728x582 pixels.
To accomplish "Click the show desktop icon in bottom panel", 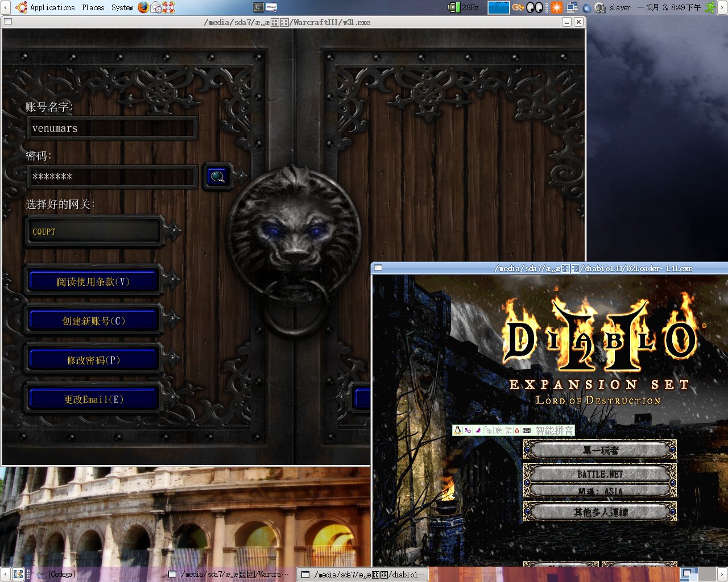I will click(18, 574).
